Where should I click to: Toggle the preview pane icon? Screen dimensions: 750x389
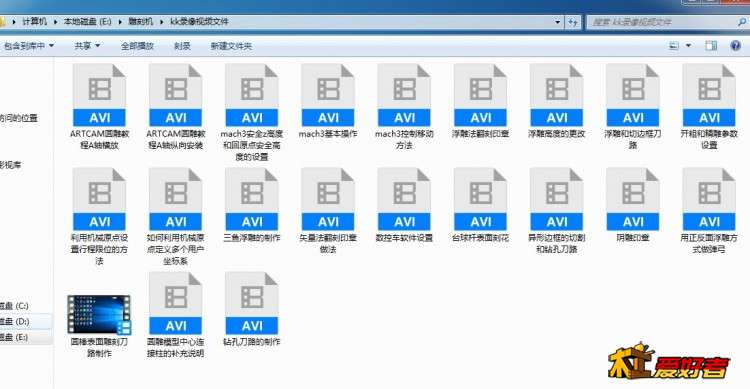coord(711,46)
